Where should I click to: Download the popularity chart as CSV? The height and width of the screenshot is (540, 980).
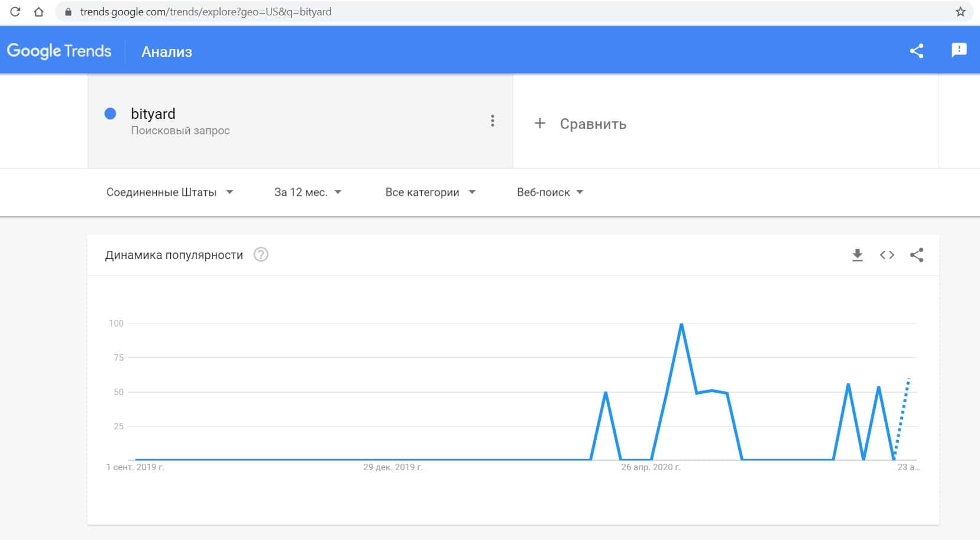pos(857,255)
